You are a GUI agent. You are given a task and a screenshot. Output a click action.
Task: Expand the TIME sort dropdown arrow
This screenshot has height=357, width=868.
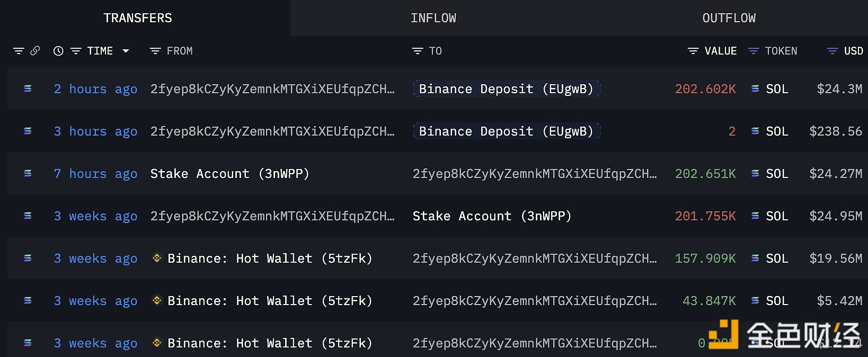(126, 51)
